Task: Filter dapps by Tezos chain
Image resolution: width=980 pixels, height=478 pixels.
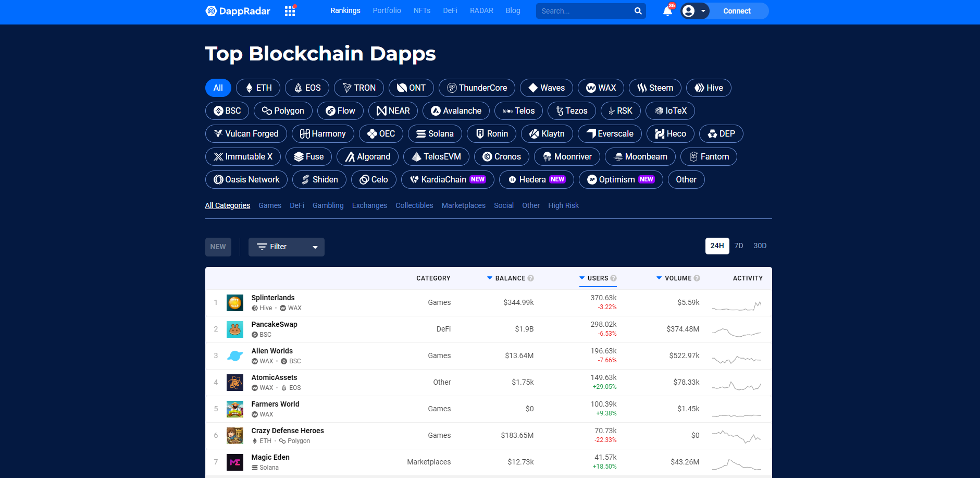Action: (x=572, y=111)
